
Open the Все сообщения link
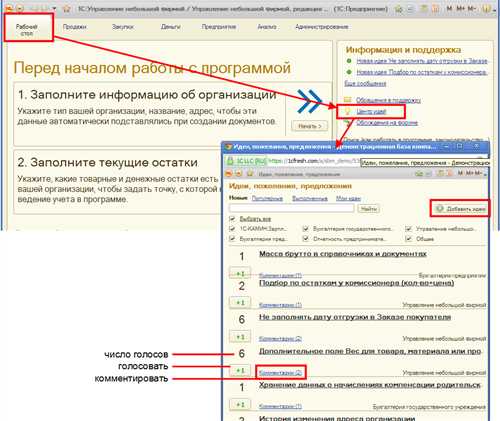click(365, 83)
